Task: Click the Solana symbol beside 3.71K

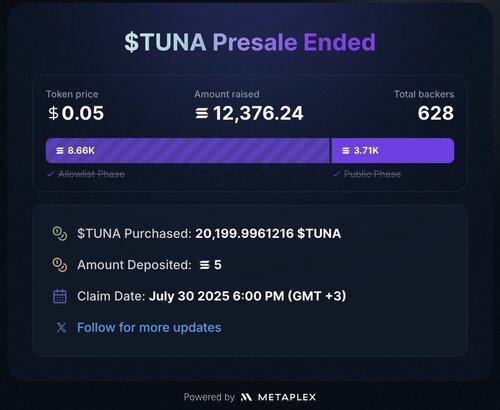Action: tap(346, 151)
